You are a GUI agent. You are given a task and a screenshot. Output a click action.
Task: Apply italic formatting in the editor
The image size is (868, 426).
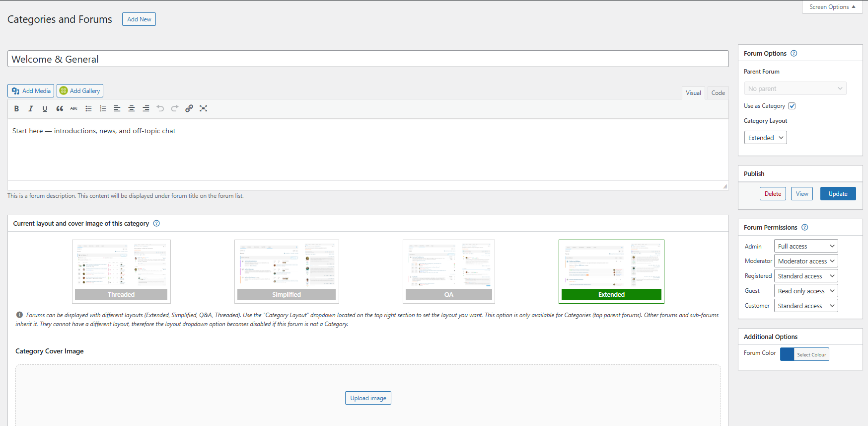[31, 108]
